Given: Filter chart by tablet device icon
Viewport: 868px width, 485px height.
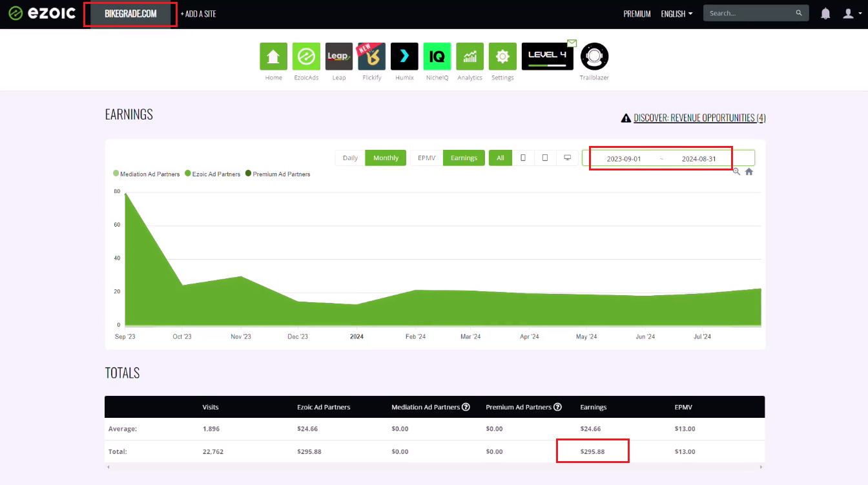Looking at the screenshot, I should point(545,158).
